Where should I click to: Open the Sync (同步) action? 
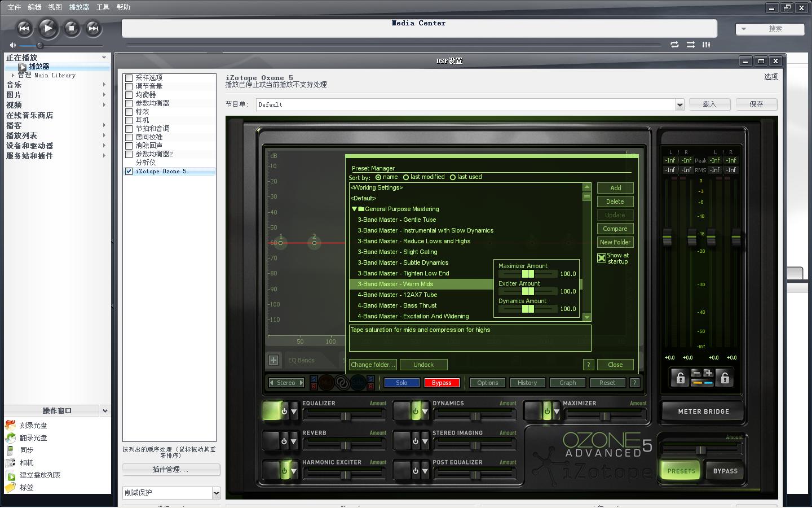[27, 450]
